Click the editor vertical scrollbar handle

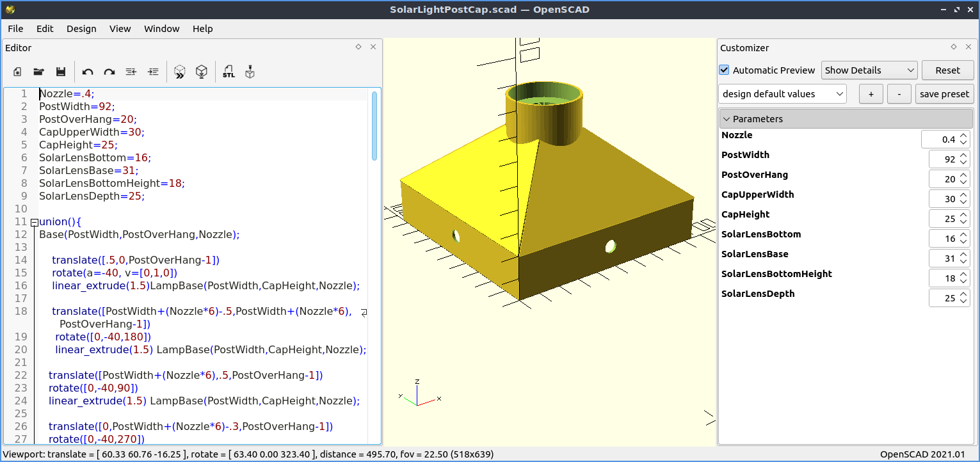click(374, 125)
